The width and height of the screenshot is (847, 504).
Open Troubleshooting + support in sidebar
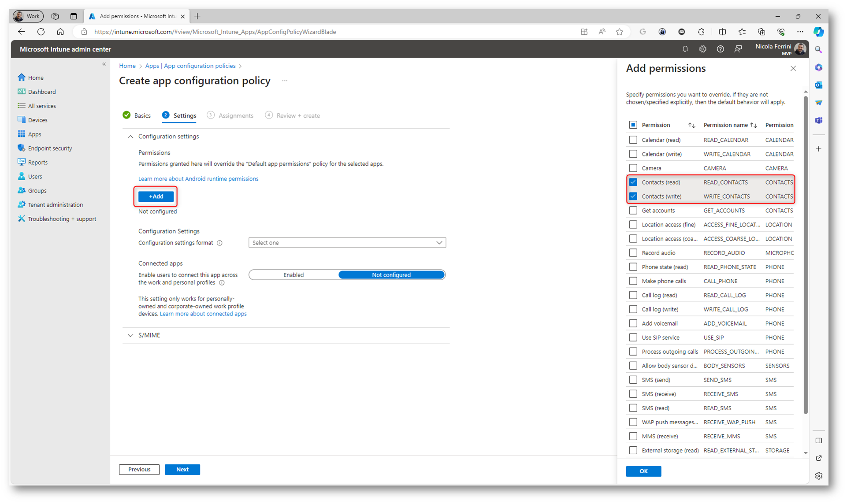62,219
